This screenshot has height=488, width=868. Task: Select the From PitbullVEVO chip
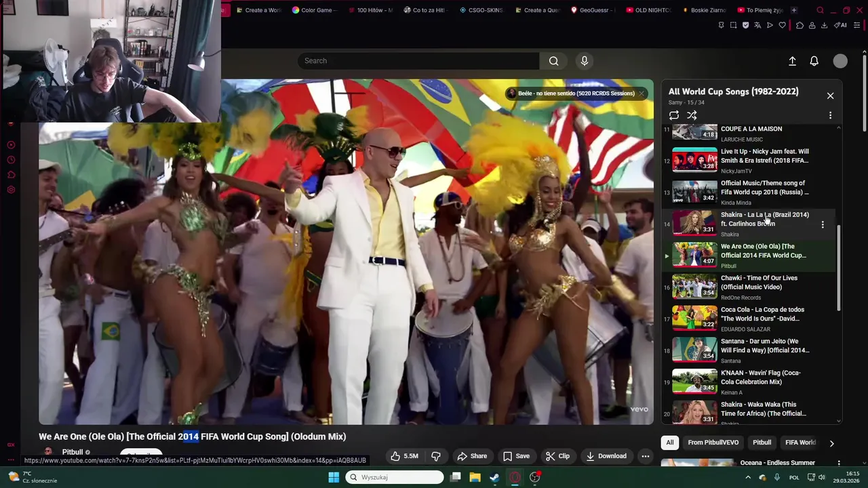coord(713,443)
